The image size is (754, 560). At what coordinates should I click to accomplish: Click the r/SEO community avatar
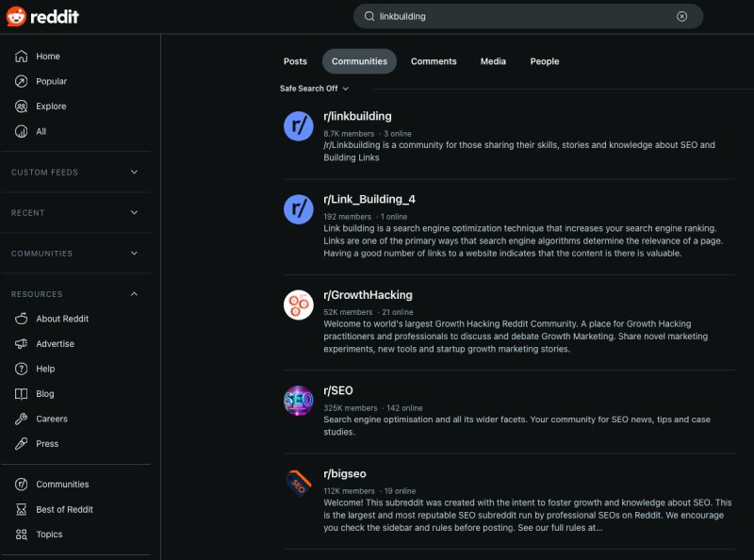tap(298, 401)
